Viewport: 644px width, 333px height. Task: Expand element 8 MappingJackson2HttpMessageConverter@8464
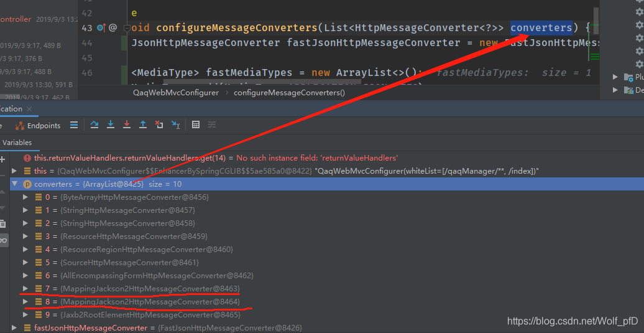(25, 302)
